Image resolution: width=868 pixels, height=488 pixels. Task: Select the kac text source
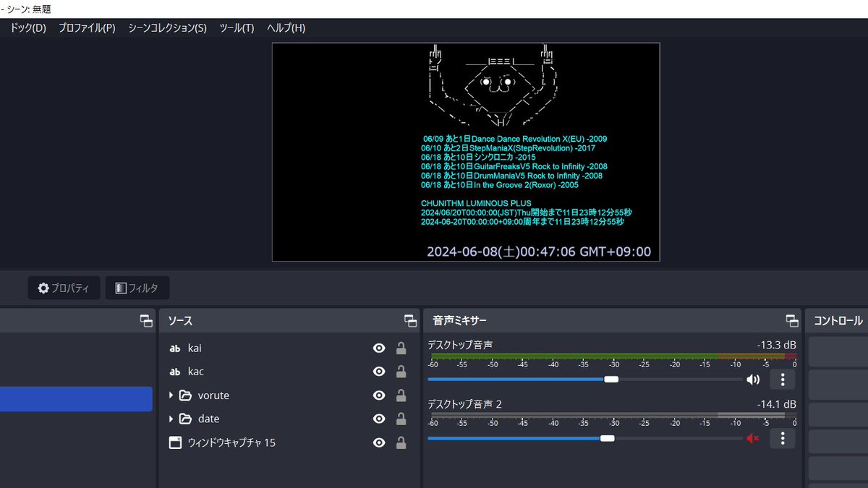point(289,372)
